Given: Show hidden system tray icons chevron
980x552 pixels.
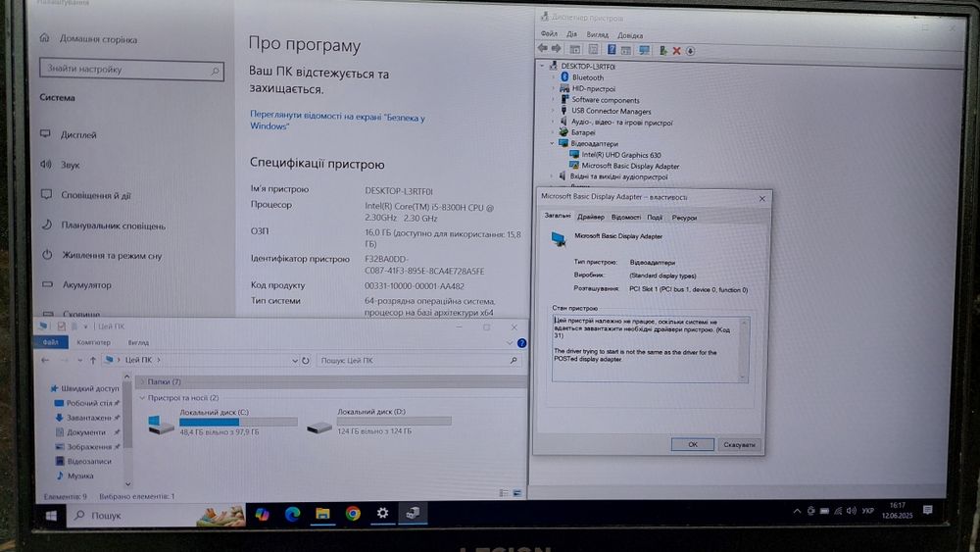Looking at the screenshot, I should pos(797,512).
